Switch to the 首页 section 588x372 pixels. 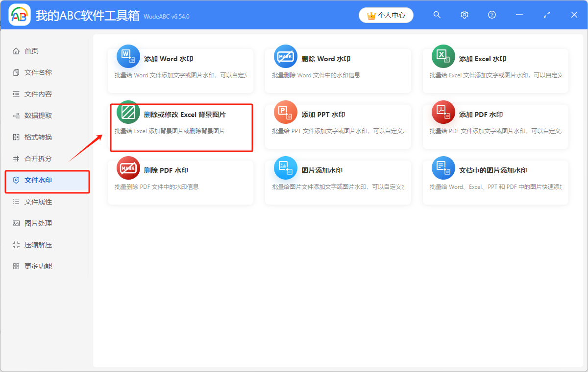click(31, 50)
